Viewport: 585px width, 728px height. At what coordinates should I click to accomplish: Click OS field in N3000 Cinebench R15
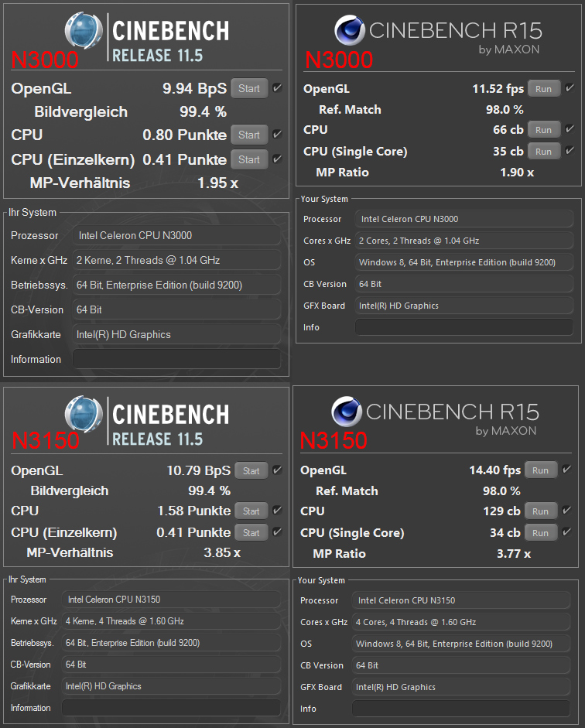coord(464,262)
